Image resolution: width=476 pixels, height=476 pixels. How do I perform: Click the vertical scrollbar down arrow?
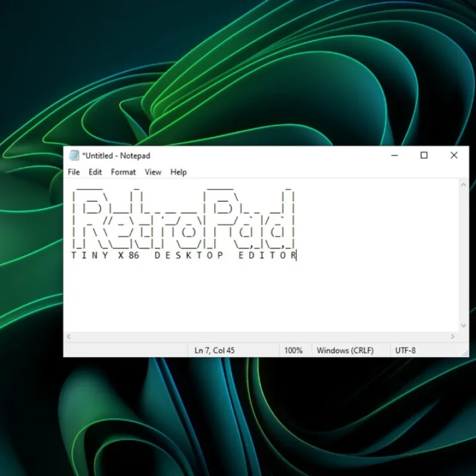click(x=464, y=325)
